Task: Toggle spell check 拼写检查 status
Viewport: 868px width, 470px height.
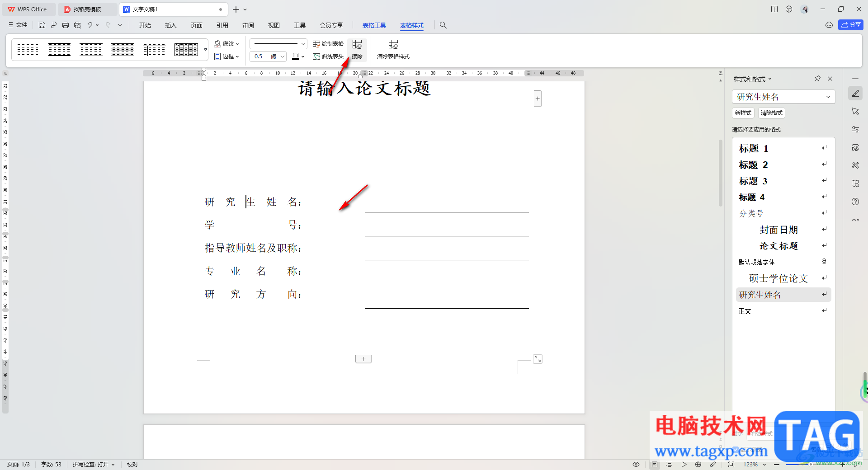Action: (x=94, y=465)
